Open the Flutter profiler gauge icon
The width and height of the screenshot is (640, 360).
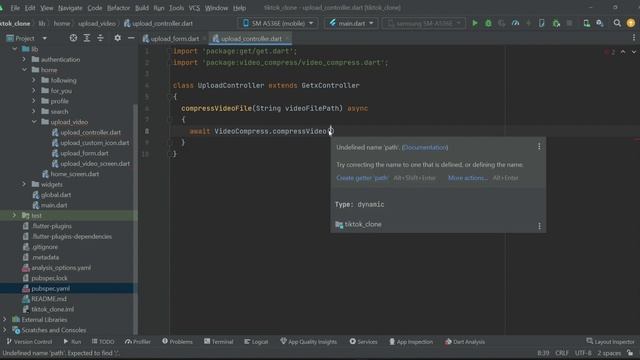[x=516, y=23]
